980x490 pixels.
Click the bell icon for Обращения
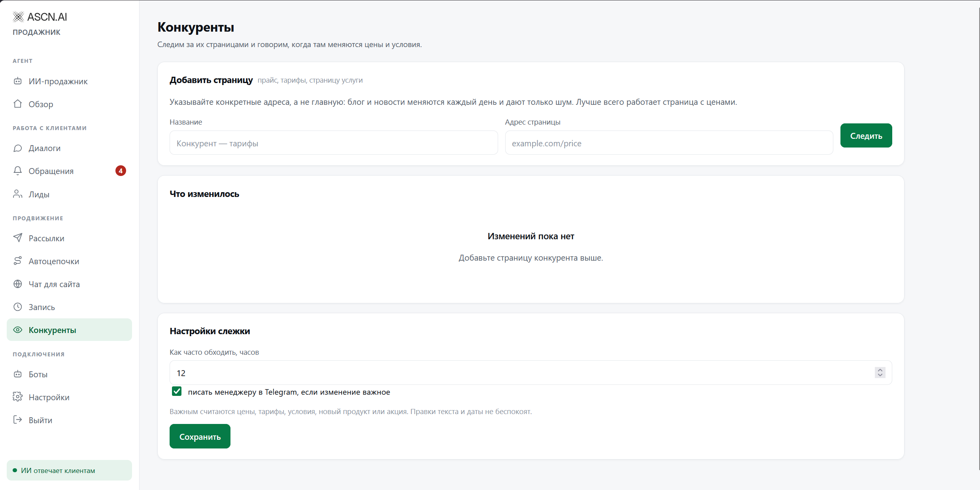click(x=18, y=171)
